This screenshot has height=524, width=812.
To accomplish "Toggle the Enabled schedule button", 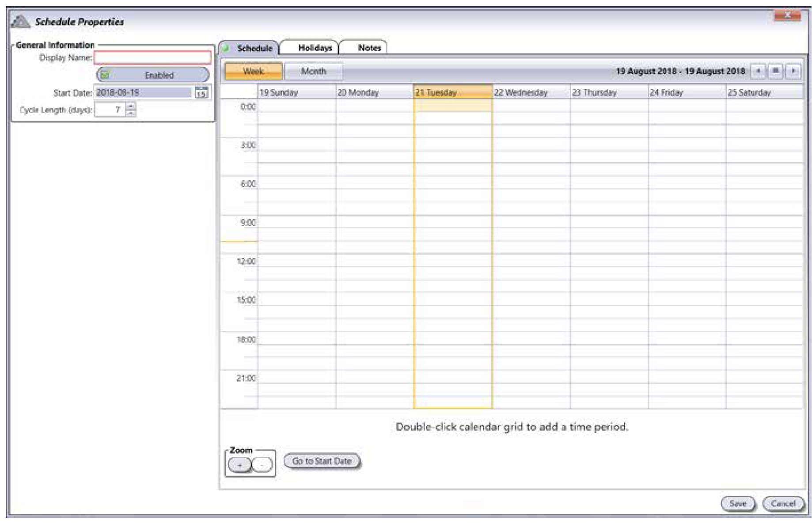I will coord(153,75).
